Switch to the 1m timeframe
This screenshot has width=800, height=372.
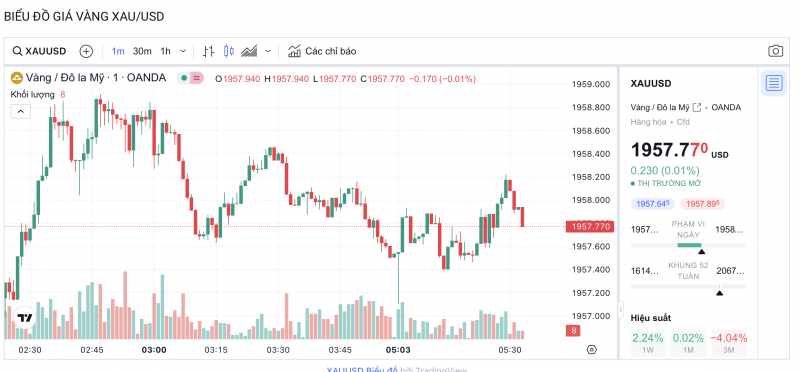click(118, 51)
